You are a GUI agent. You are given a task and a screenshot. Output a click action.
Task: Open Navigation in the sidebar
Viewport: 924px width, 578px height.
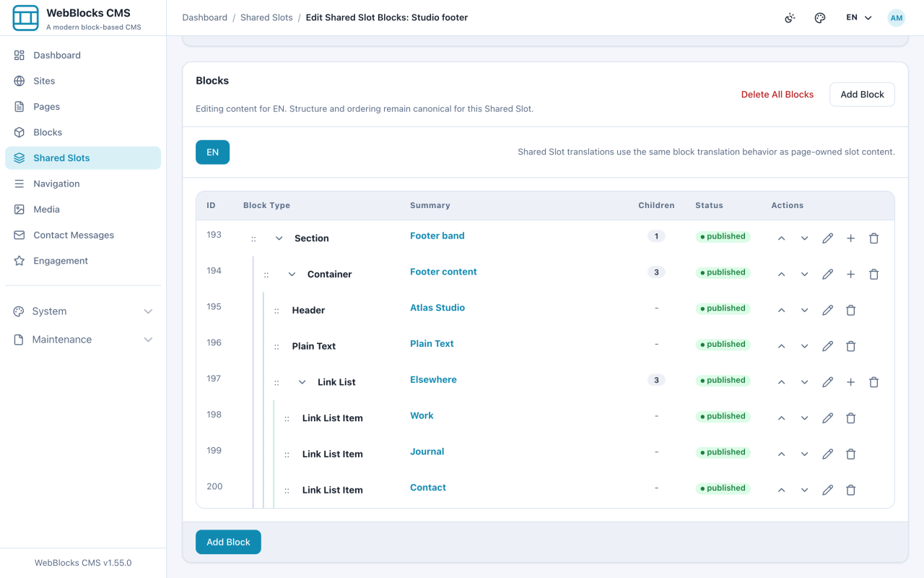point(83,184)
